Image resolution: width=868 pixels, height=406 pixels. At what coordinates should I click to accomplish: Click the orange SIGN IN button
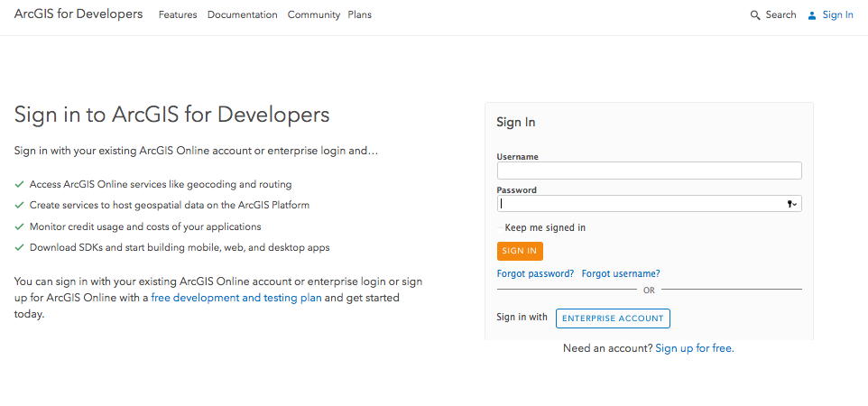click(520, 251)
